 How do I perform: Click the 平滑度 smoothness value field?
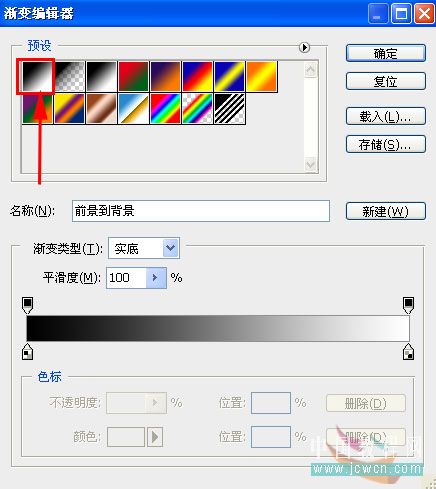click(126, 278)
